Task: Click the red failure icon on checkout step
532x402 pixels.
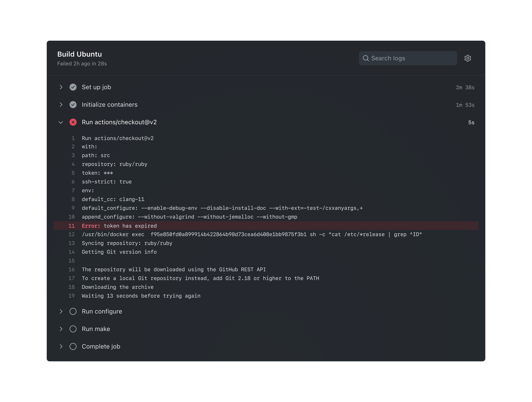Action: 73,122
